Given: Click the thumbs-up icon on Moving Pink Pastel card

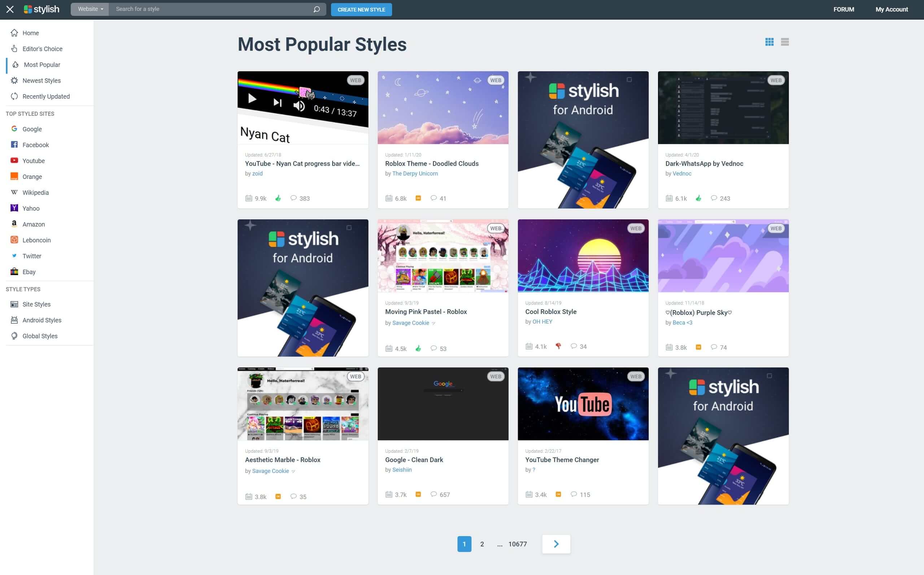Looking at the screenshot, I should point(418,348).
